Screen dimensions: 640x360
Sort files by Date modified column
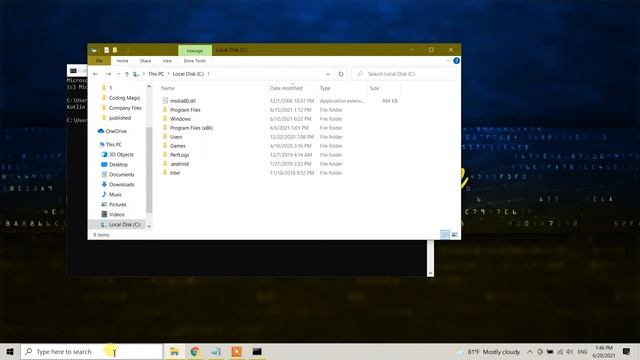(x=286, y=88)
